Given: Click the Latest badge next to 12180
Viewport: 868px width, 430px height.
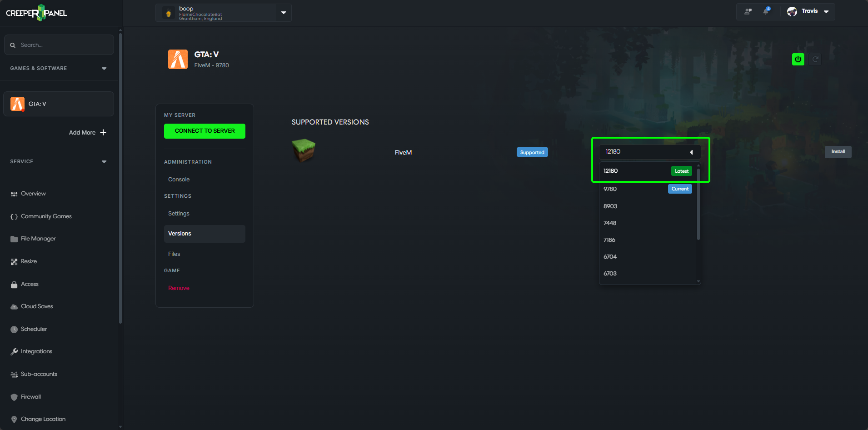Looking at the screenshot, I should (682, 171).
